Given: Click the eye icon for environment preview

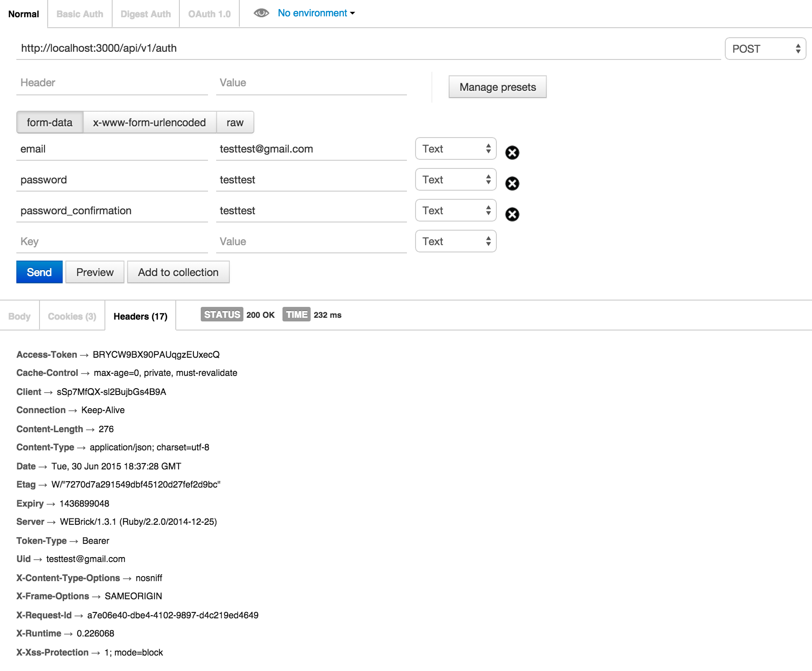Looking at the screenshot, I should click(x=261, y=13).
